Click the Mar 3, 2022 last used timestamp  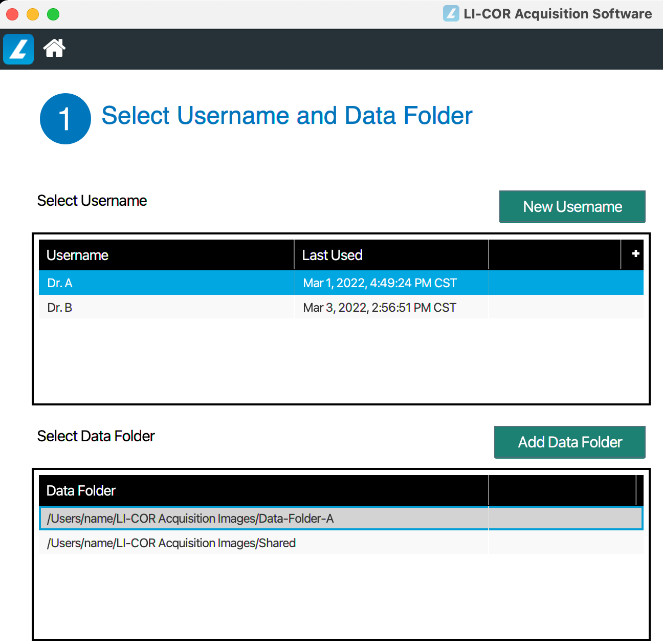380,308
